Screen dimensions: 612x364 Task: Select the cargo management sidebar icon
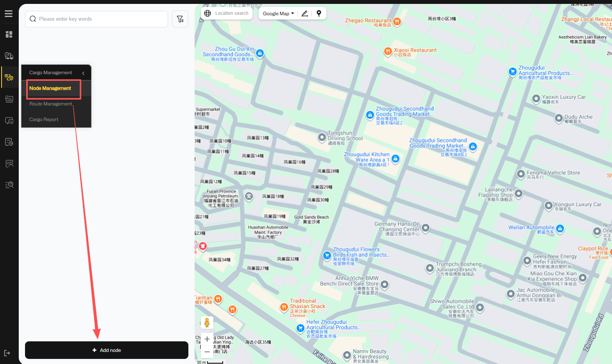click(9, 77)
